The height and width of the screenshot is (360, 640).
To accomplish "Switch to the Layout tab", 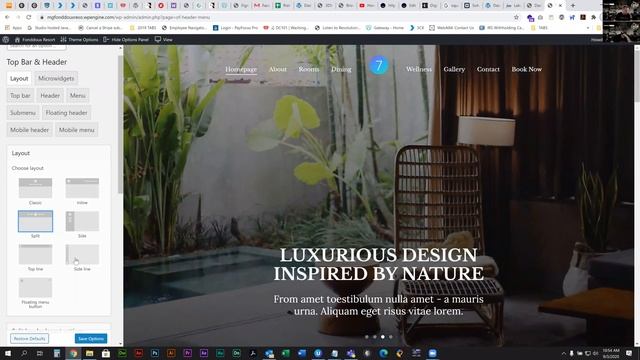I will (19, 78).
